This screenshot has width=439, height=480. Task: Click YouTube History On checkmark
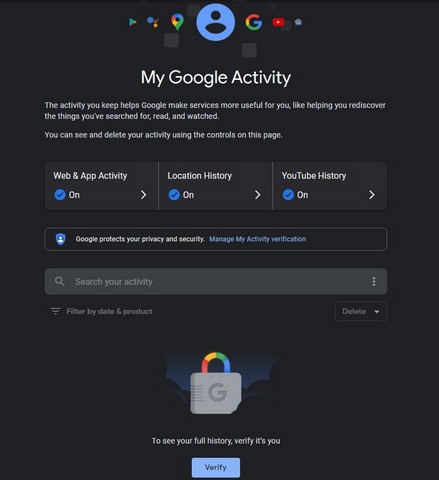tap(288, 195)
